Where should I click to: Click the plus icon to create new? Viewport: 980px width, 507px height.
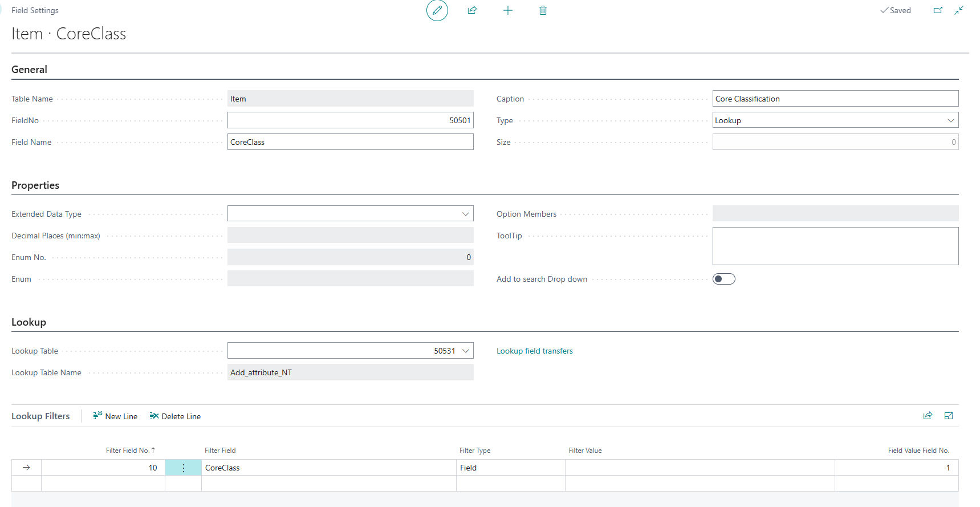click(507, 10)
